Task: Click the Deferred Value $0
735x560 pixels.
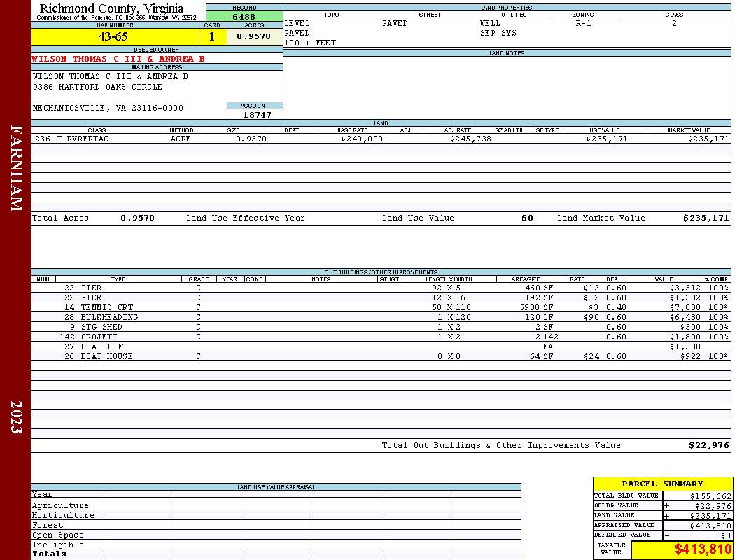Action: (726, 535)
